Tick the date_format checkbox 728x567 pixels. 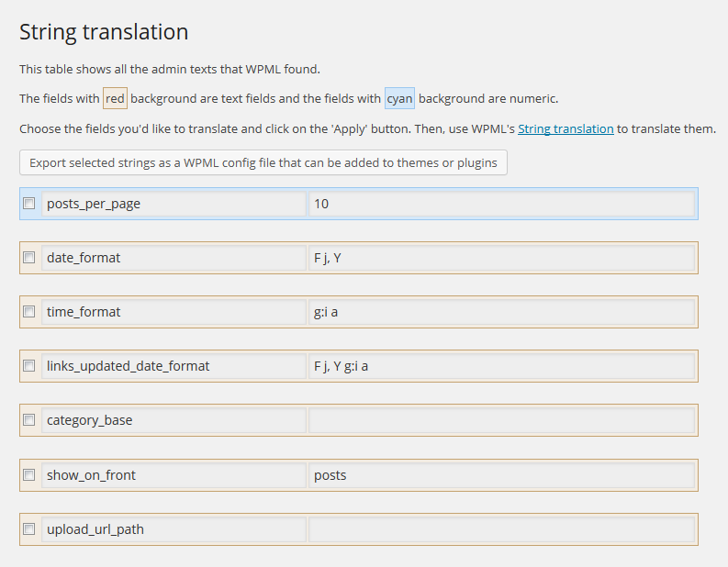[x=29, y=258]
